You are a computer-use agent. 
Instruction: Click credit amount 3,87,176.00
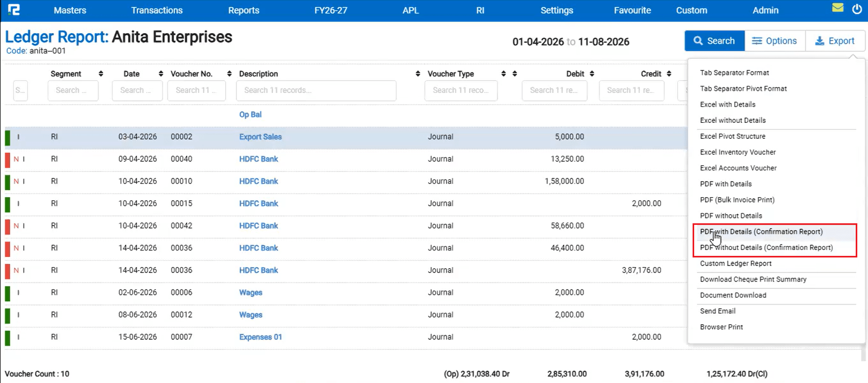pos(641,270)
